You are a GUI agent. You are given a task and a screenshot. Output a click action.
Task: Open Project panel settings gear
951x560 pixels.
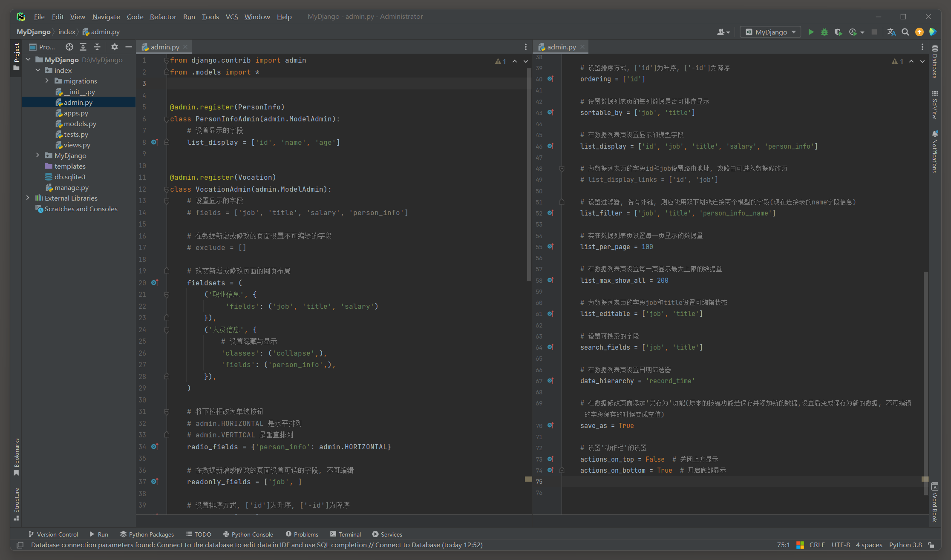pos(114,47)
